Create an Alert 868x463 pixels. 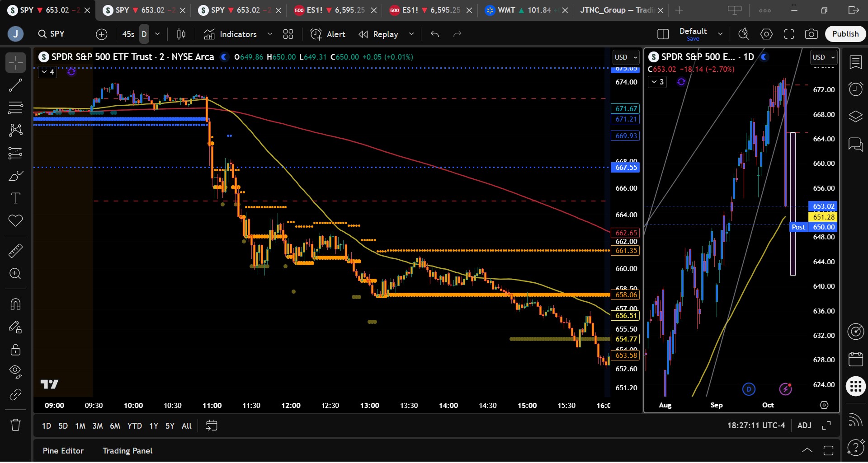coord(328,34)
